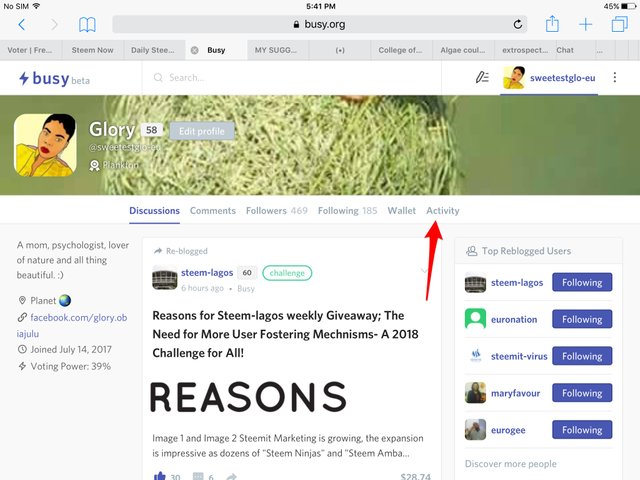The height and width of the screenshot is (480, 640).
Task: Switch to extrospect... browser tab
Action: 525,50
